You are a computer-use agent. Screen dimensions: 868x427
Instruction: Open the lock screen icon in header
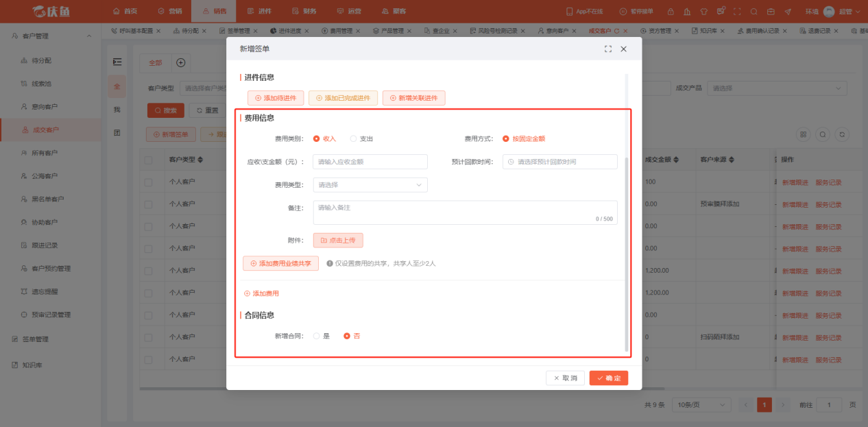(670, 12)
